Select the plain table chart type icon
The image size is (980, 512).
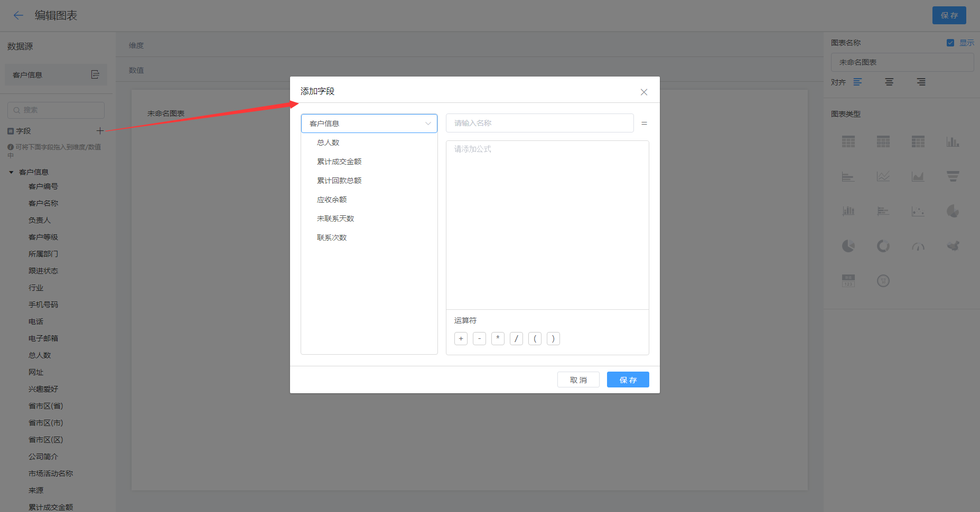(x=848, y=141)
